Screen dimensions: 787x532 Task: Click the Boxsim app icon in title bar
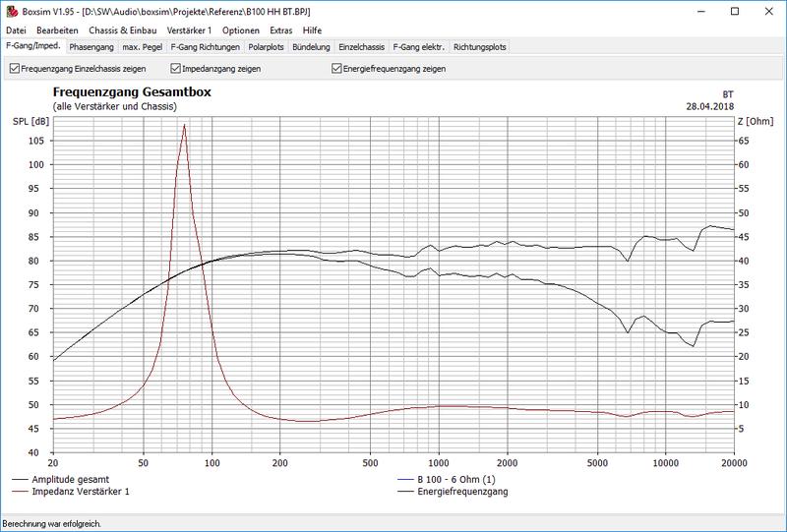pyautogui.click(x=11, y=11)
